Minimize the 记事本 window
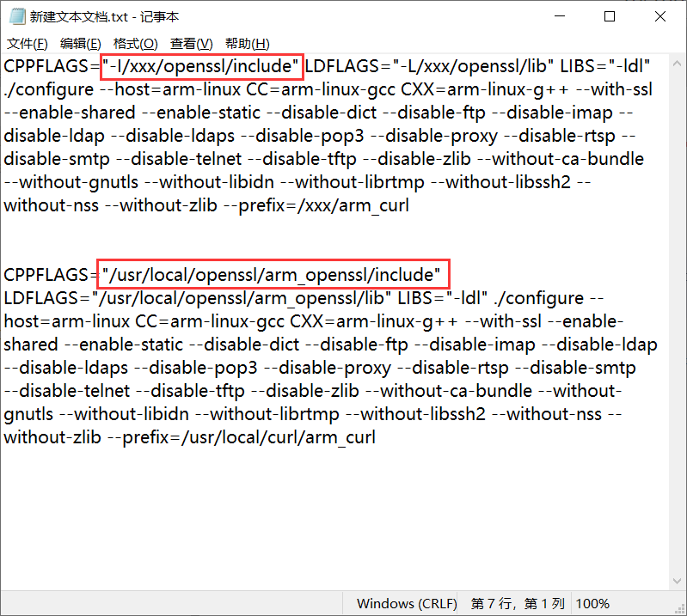Screen dimensions: 687x616 tap(560, 16)
